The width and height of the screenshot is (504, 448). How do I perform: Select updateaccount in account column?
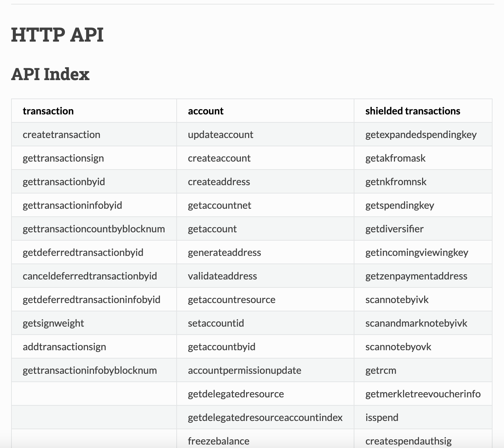pyautogui.click(x=220, y=135)
